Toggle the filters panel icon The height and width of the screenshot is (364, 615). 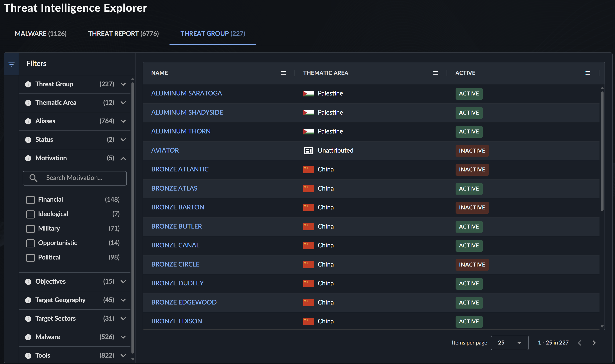[11, 64]
